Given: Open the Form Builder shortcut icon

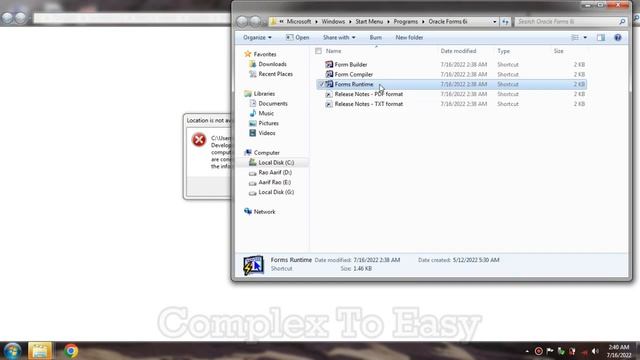Looking at the screenshot, I should (329, 64).
